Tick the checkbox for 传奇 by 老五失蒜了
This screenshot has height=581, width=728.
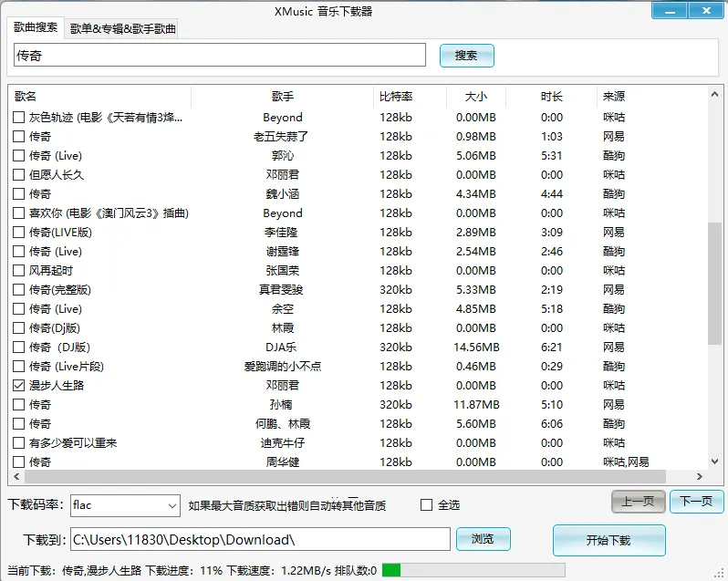(18, 137)
